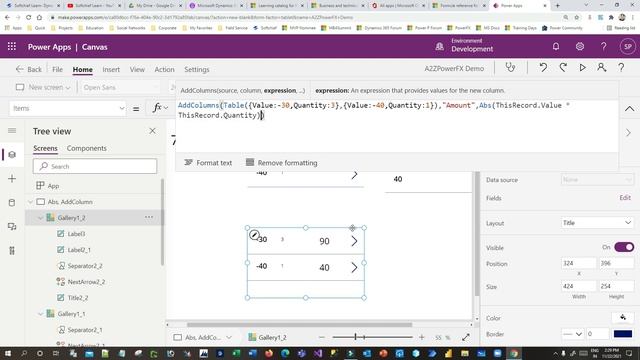This screenshot has width=640, height=360.
Task: Open the dark blue border color swatch
Action: 623,334
